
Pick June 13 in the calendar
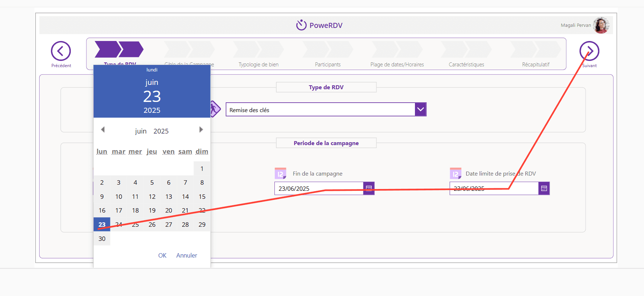[x=169, y=197]
